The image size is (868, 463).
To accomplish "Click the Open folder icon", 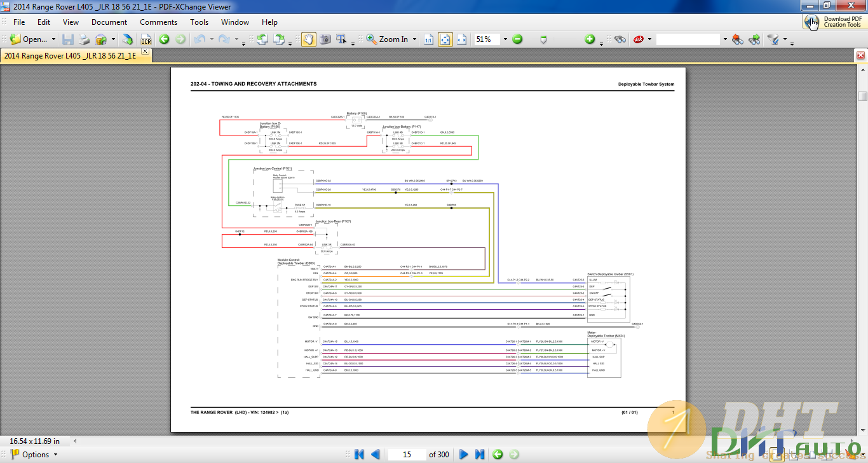I will (x=15, y=39).
